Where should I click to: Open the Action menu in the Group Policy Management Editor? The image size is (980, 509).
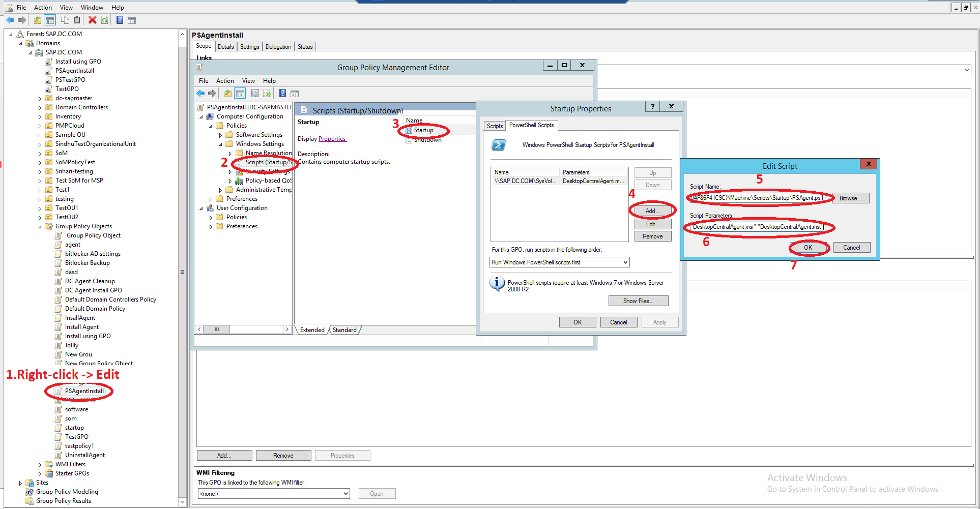click(x=225, y=81)
